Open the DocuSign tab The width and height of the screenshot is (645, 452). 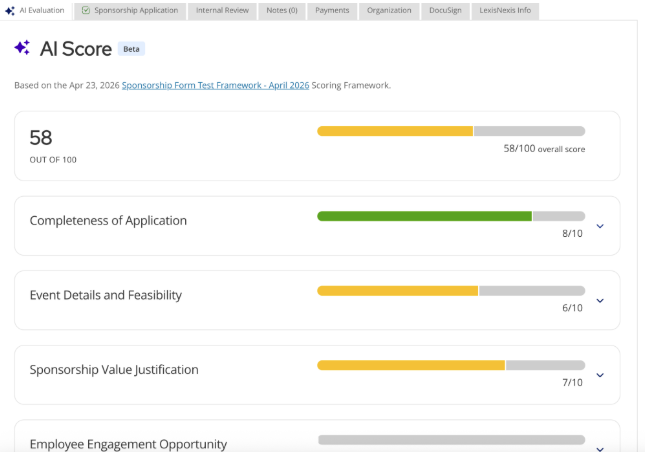(445, 11)
